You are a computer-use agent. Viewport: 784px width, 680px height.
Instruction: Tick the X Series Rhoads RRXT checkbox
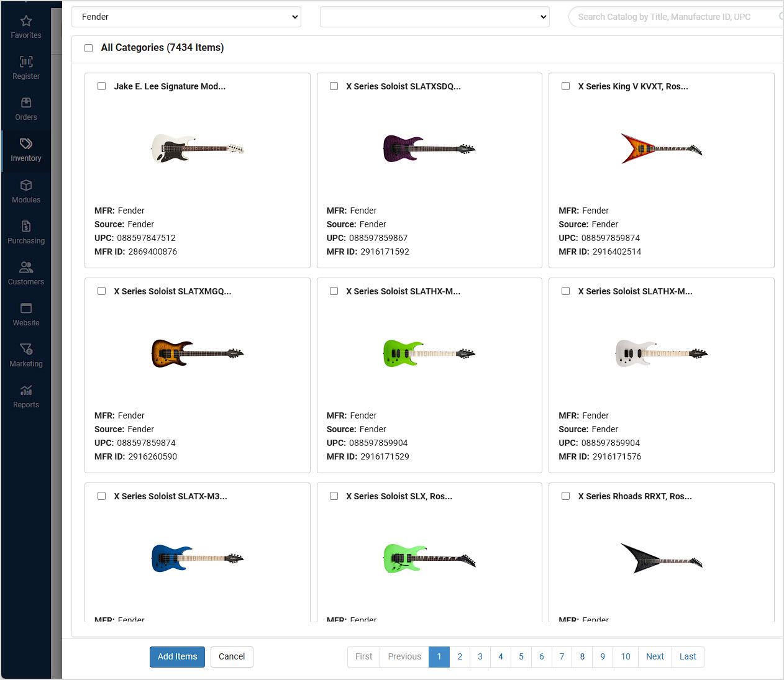coord(565,496)
